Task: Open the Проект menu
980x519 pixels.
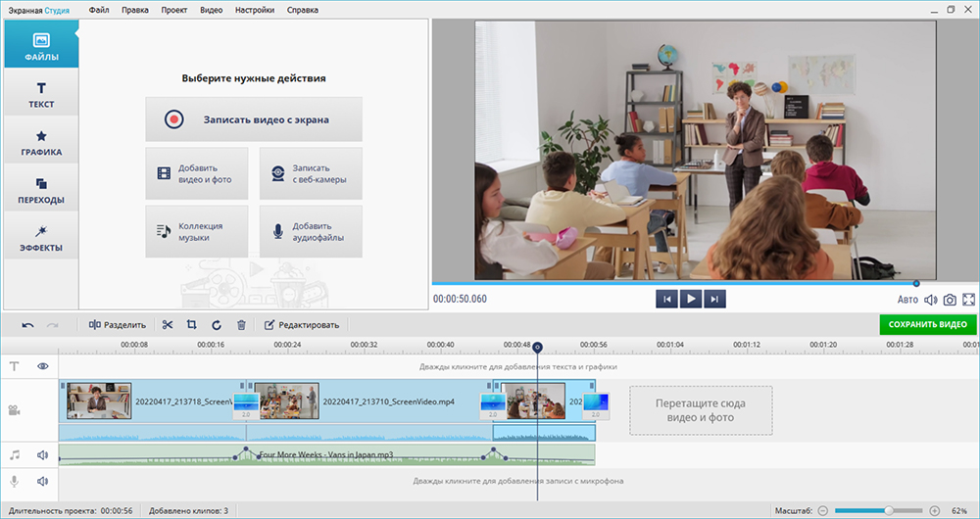Action: click(173, 10)
